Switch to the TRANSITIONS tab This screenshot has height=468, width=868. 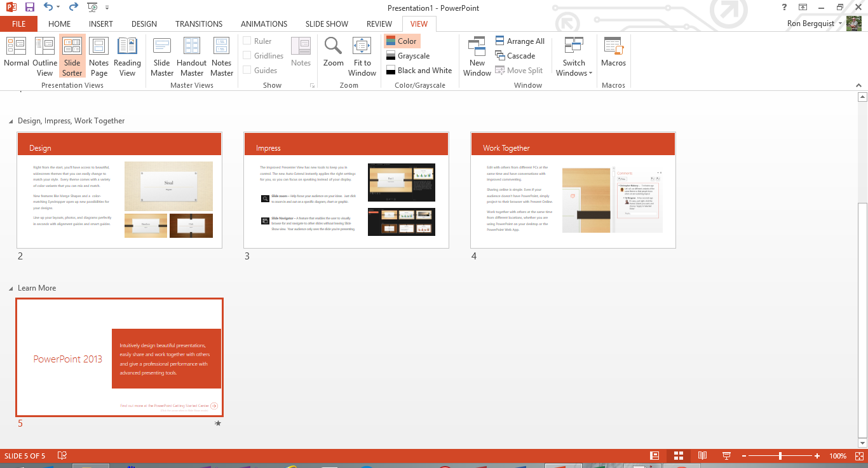[199, 24]
